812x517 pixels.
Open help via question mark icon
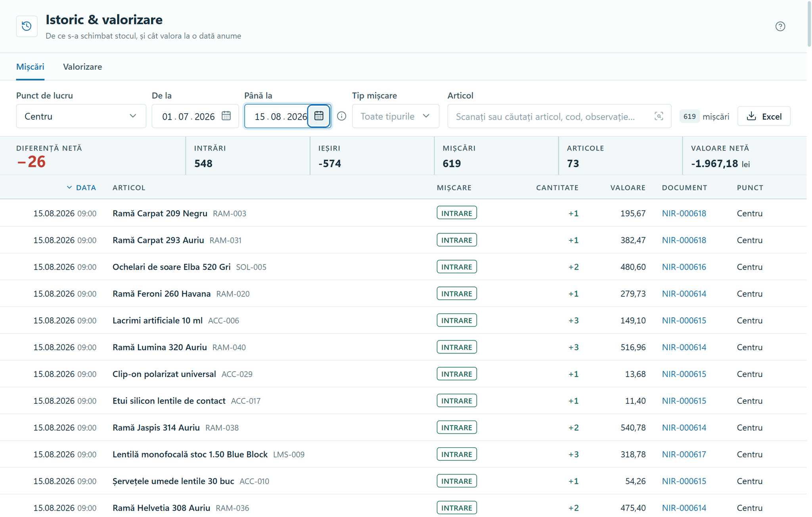[780, 26]
